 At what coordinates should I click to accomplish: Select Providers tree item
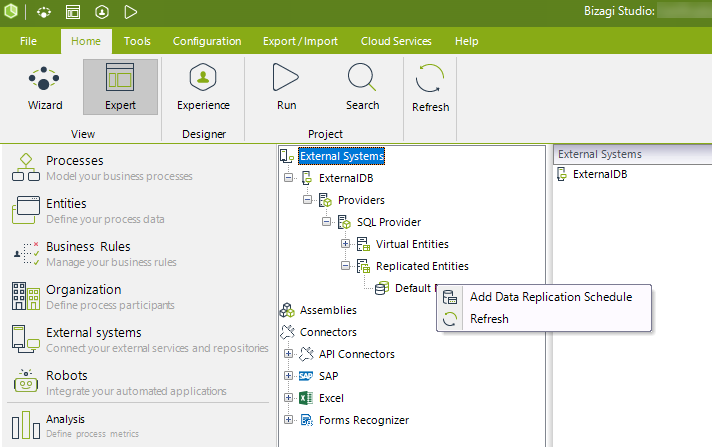pos(361,200)
